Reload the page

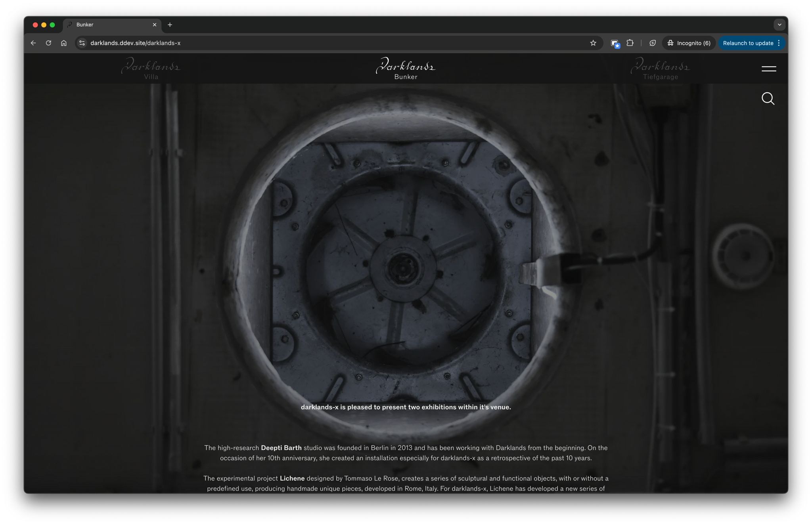click(x=48, y=43)
